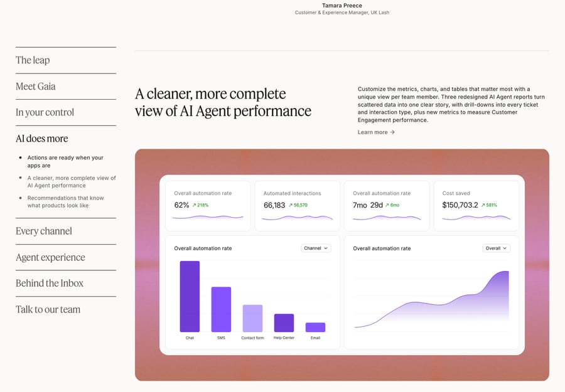Select the Help Center bar in chart

pos(284,323)
